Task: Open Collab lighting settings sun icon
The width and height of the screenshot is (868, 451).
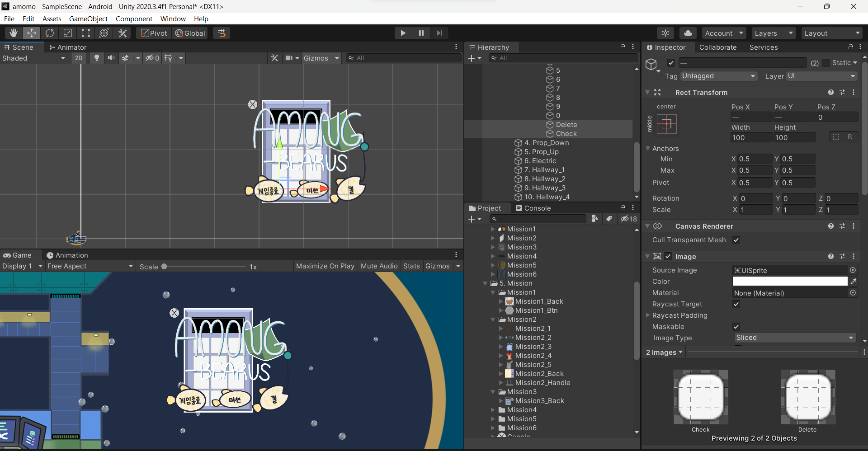Action: click(x=665, y=33)
